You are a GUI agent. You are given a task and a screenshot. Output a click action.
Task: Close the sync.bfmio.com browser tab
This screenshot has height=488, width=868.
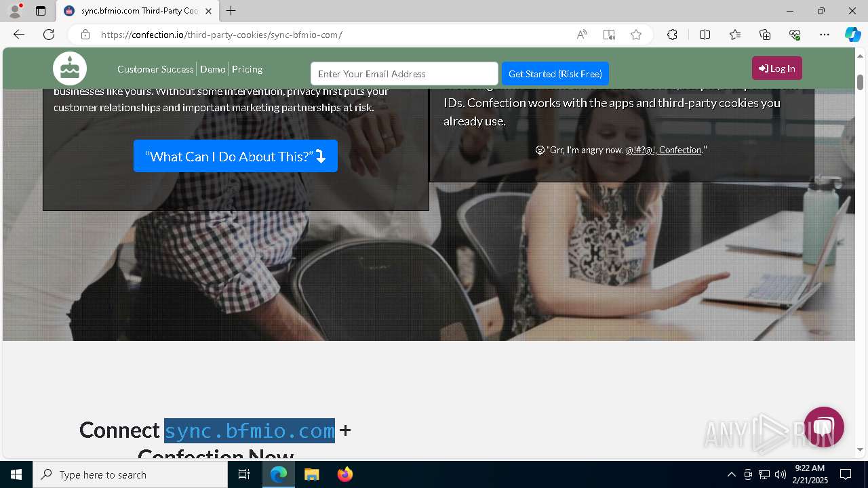pyautogui.click(x=208, y=11)
